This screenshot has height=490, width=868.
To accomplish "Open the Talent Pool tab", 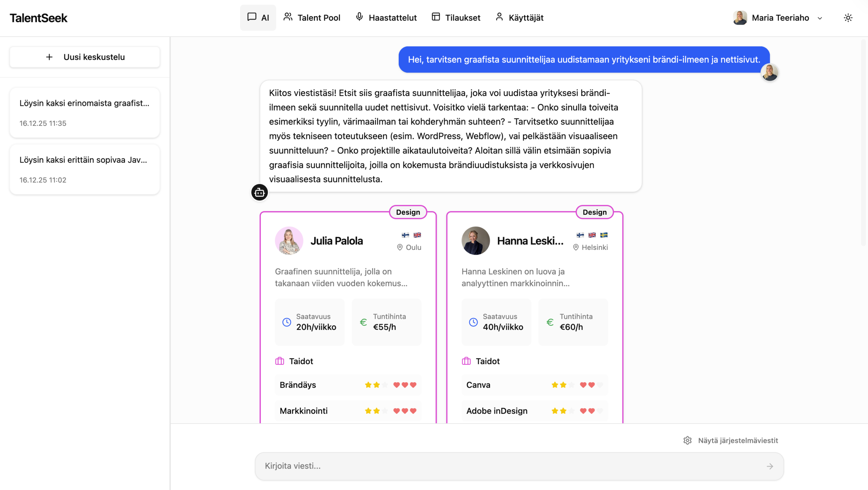I will (312, 18).
